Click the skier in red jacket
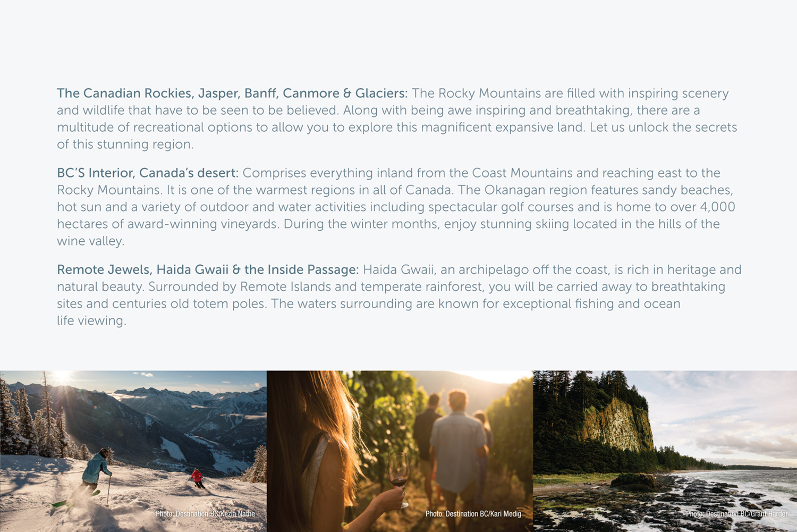 coord(197,477)
